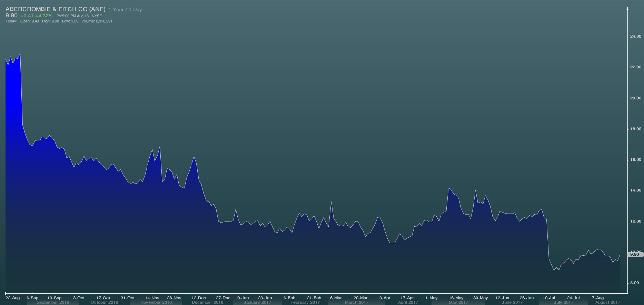Click the Low: 9.29 value
The height and width of the screenshot is (305, 644).
point(70,21)
